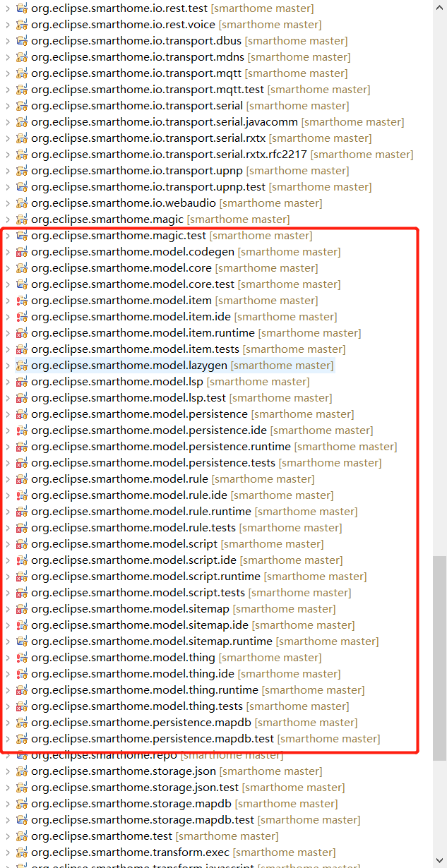Expand the model.sitemap project node
447x868 pixels.
(x=8, y=609)
